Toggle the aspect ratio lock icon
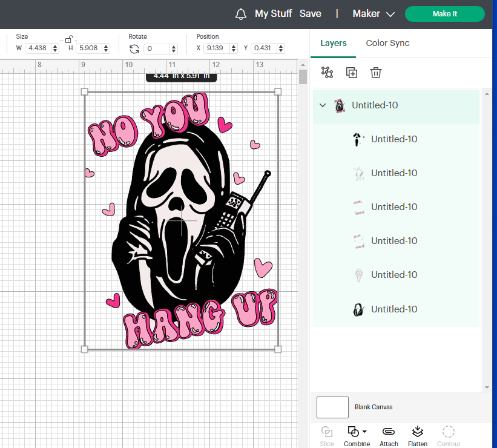Screen dimensions: 497x448 [68, 39]
